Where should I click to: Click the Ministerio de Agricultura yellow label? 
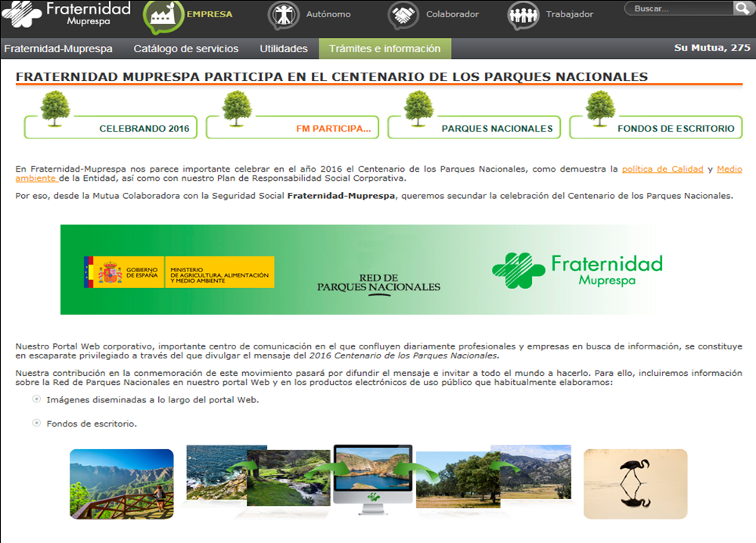click(220, 272)
